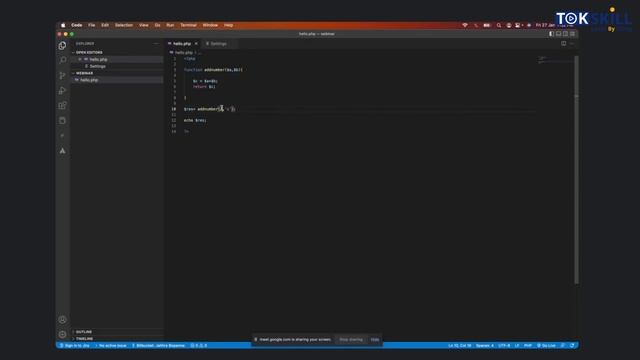Collapse the WEBINAR folder section

pos(84,73)
